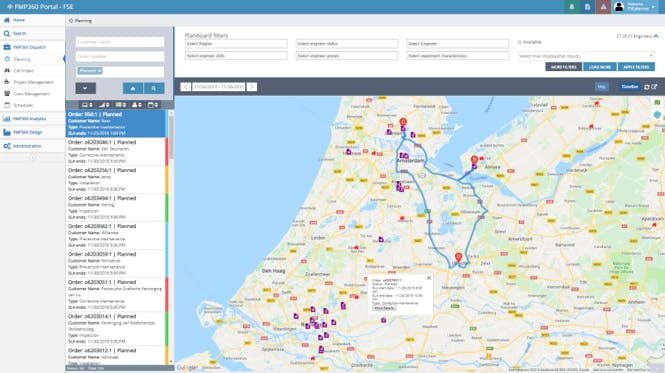
Task: Go to the next date range
Action: pos(251,87)
